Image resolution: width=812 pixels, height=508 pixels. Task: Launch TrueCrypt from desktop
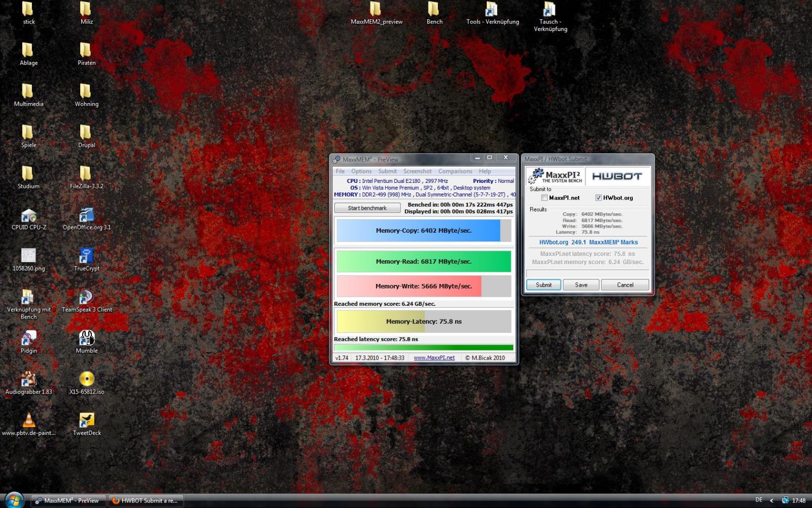pyautogui.click(x=86, y=260)
